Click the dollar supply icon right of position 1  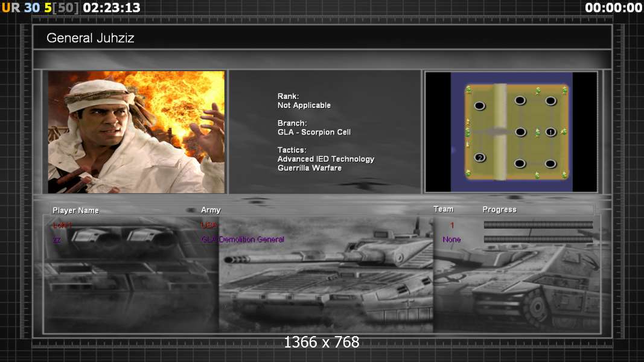564,132
